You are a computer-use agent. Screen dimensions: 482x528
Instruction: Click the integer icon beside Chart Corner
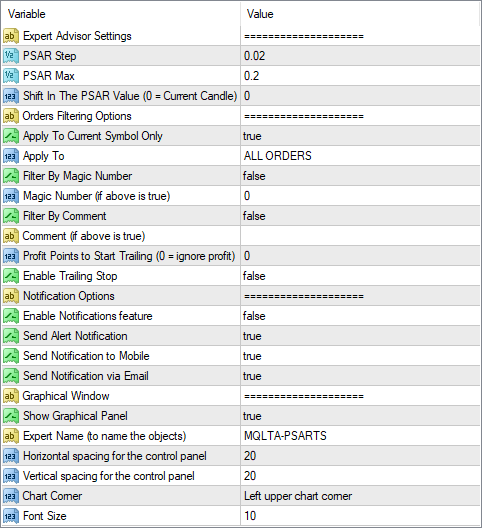[11, 496]
